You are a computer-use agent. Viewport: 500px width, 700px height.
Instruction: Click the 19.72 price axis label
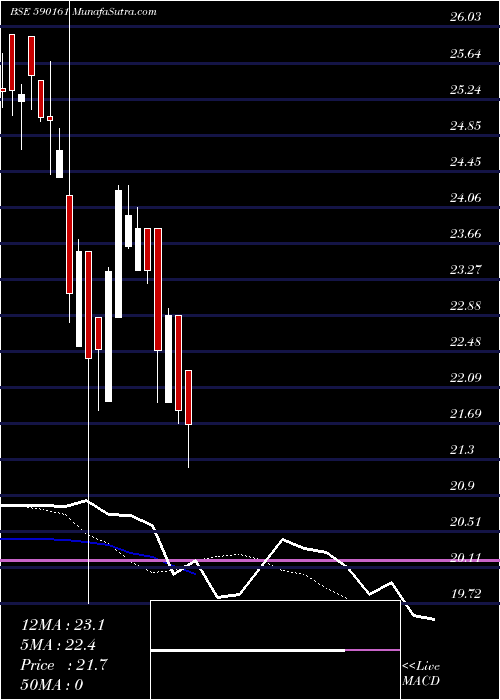click(466, 594)
